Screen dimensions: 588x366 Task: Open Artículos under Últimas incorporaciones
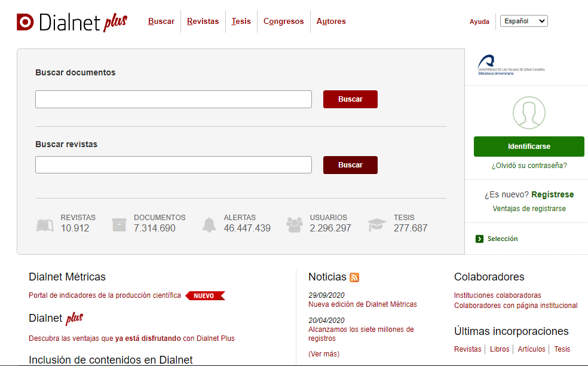click(x=532, y=349)
